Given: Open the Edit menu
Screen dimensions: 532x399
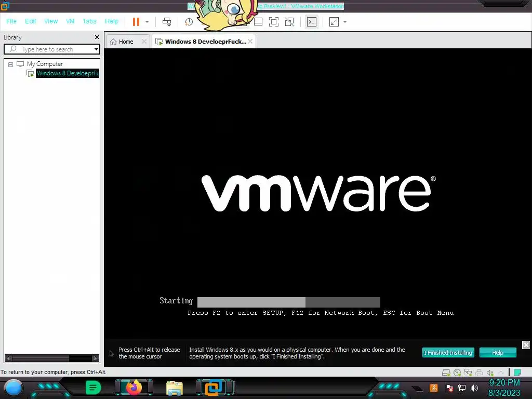Looking at the screenshot, I should 30,21.
